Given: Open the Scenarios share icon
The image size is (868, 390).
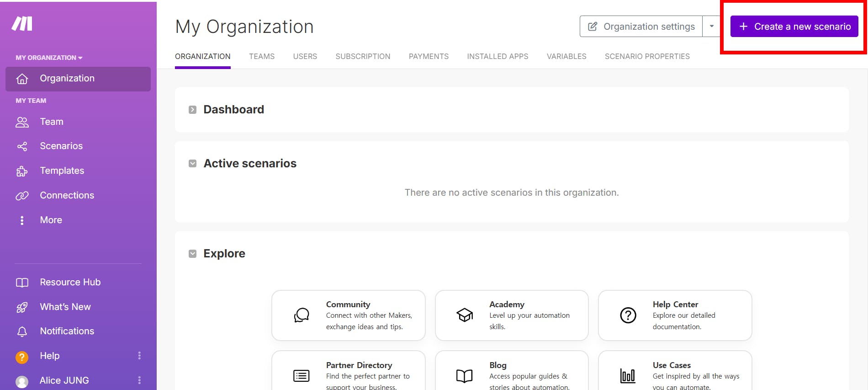Looking at the screenshot, I should coord(22,146).
